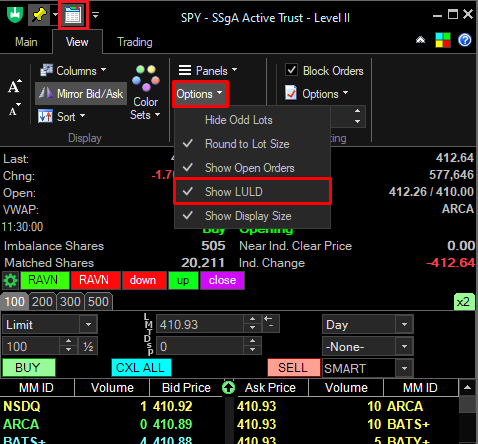The width and height of the screenshot is (478, 444).
Task: Click the Options dropdown under Panels
Action: (x=200, y=94)
